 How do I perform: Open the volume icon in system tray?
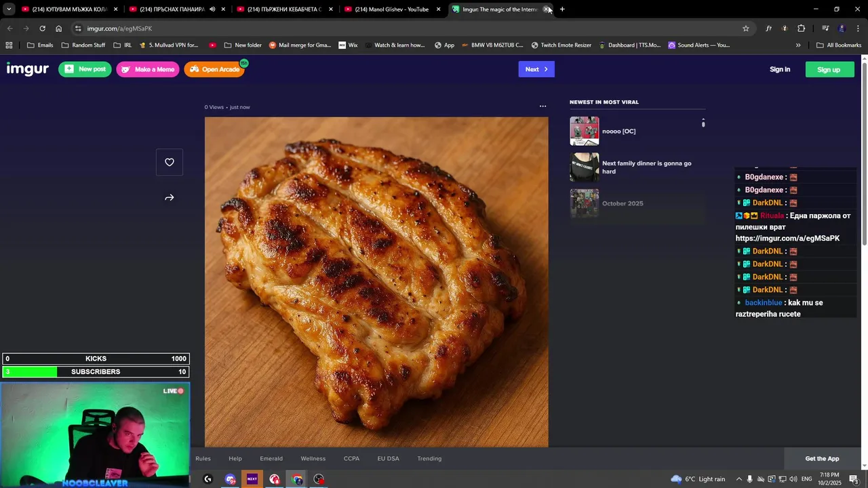point(793,479)
